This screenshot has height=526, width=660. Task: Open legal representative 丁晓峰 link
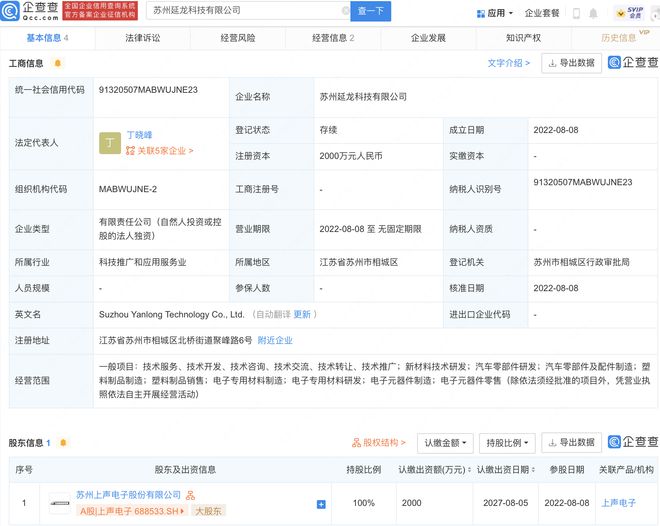[139, 135]
